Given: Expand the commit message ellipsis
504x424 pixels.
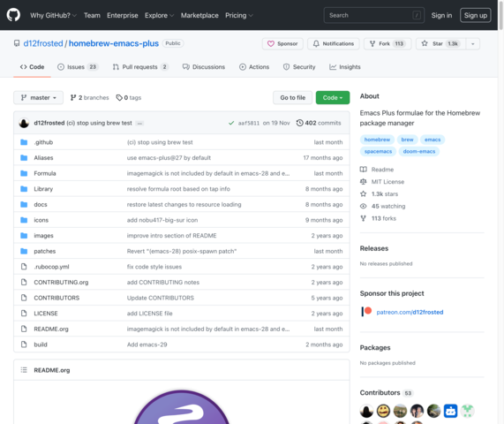Looking at the screenshot, I should [x=139, y=123].
